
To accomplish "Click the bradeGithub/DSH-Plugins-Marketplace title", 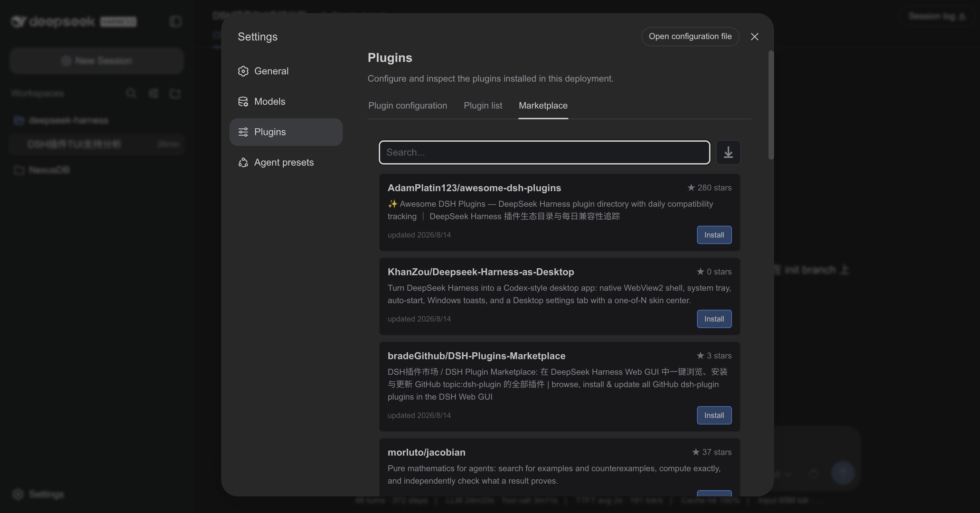I will (x=476, y=356).
